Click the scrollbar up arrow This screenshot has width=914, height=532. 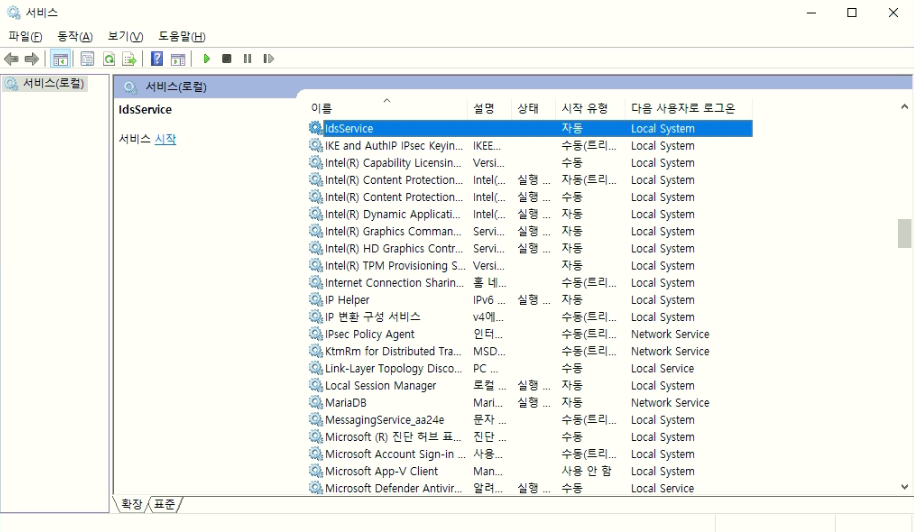click(904, 107)
